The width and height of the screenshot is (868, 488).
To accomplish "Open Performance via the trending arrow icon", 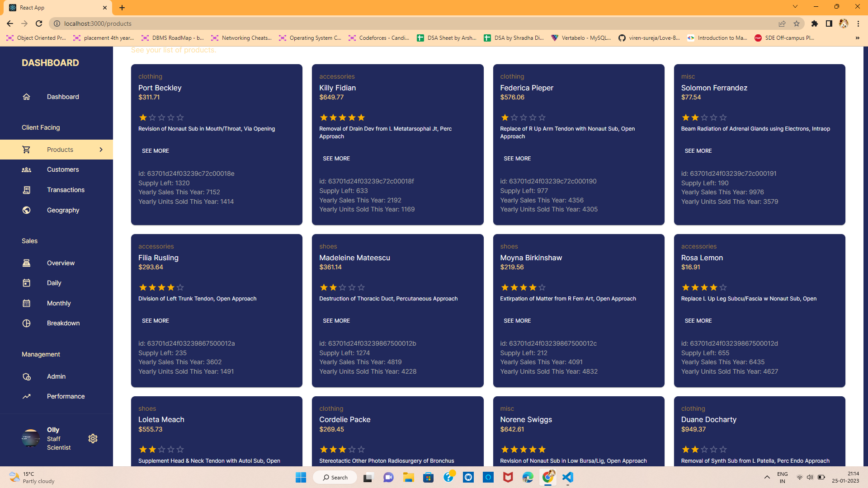I will (x=26, y=396).
